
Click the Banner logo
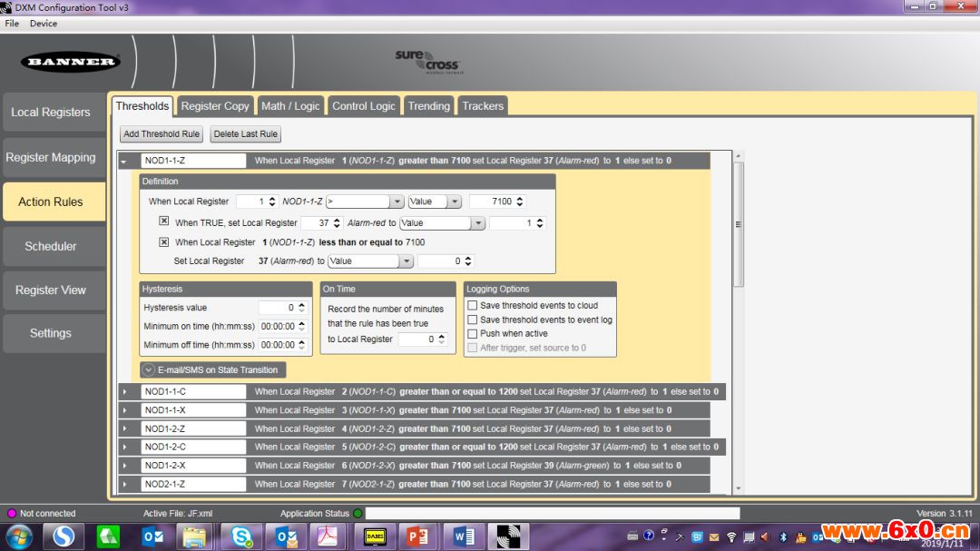coord(70,62)
